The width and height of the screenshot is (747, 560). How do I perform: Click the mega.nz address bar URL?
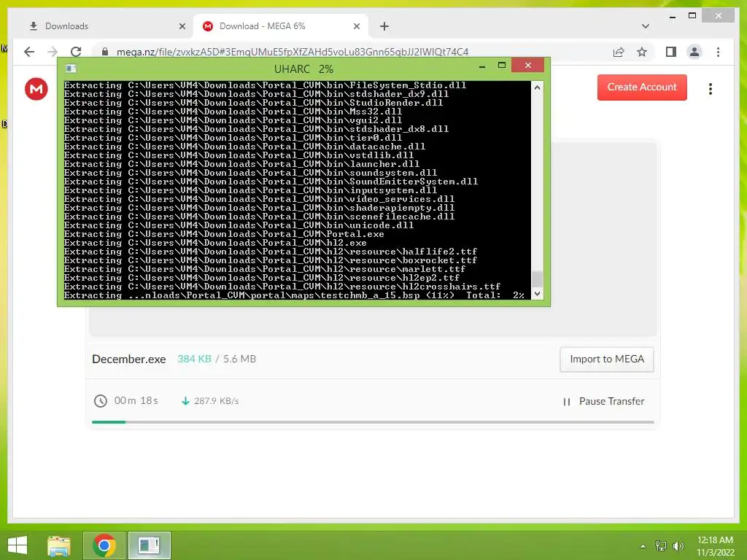pos(292,52)
